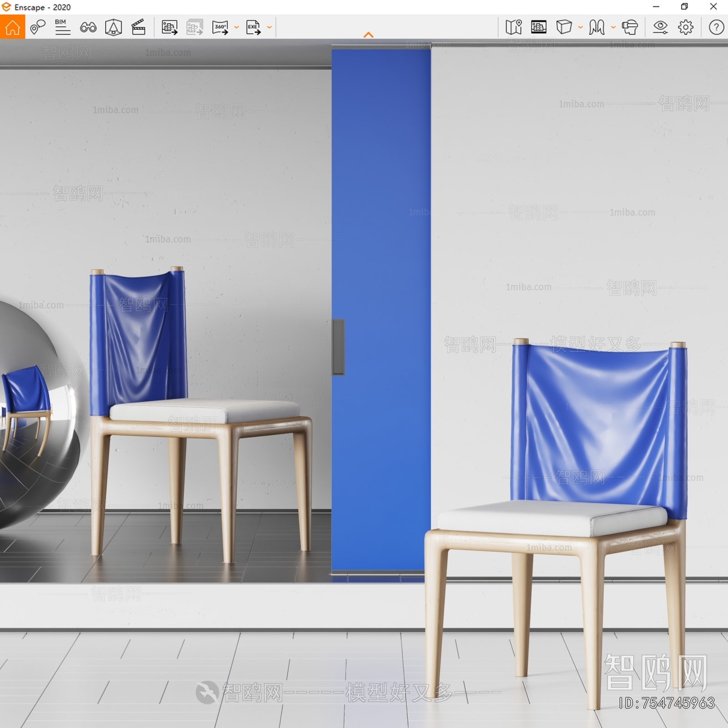Image resolution: width=728 pixels, height=728 pixels.
Task: Open General Settings gear icon
Action: point(686,27)
